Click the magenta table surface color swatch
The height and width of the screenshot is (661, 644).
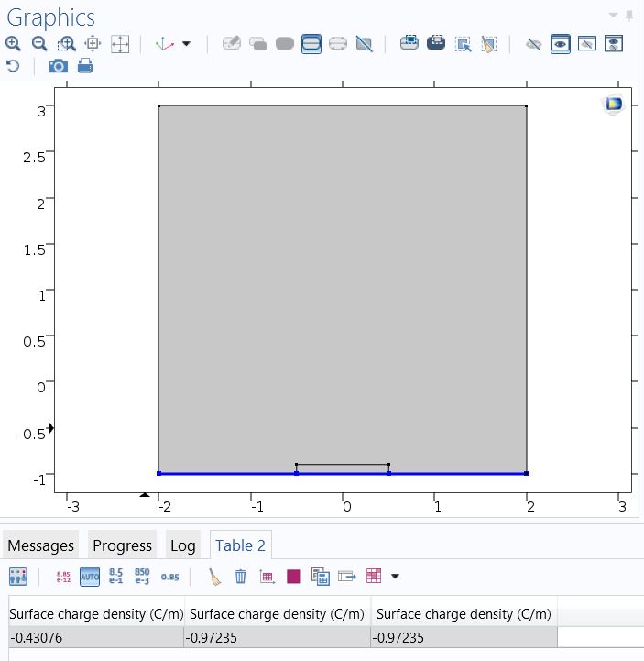pyautogui.click(x=294, y=577)
